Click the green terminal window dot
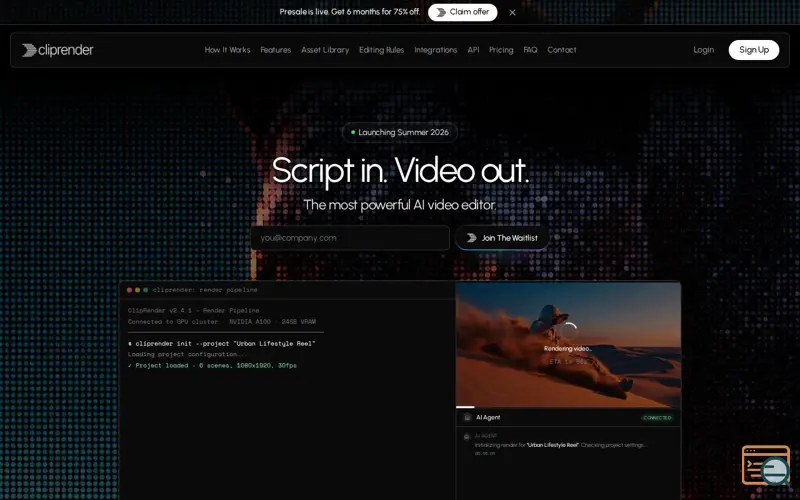This screenshot has width=800, height=500. [x=145, y=290]
